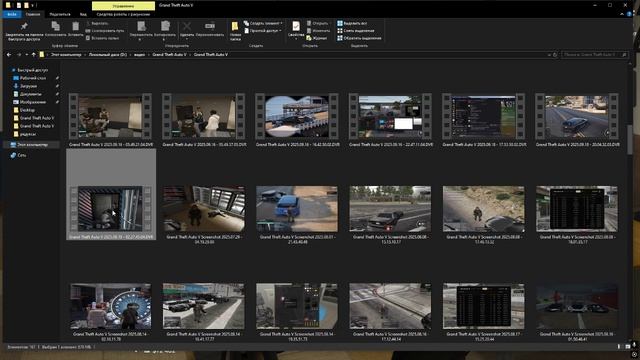The width and height of the screenshot is (640, 360).
Task: Click the Вырезать (Cut) scissors icon
Action: tap(88, 24)
